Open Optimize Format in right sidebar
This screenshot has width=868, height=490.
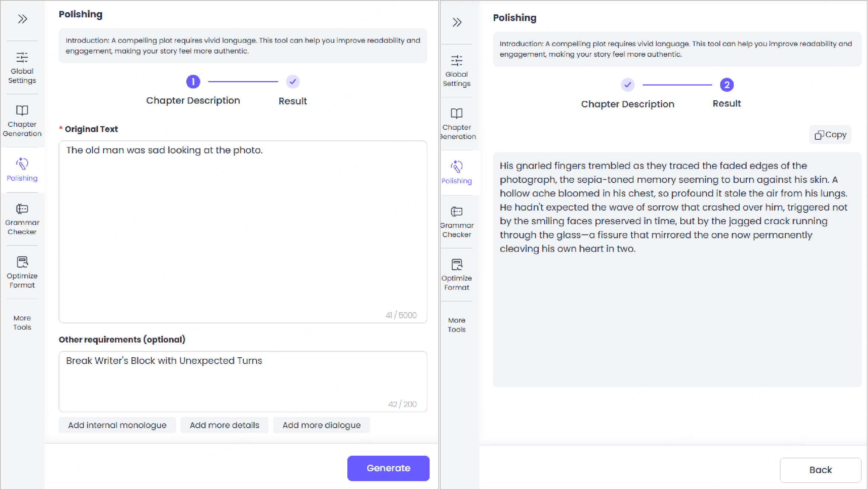(x=456, y=275)
